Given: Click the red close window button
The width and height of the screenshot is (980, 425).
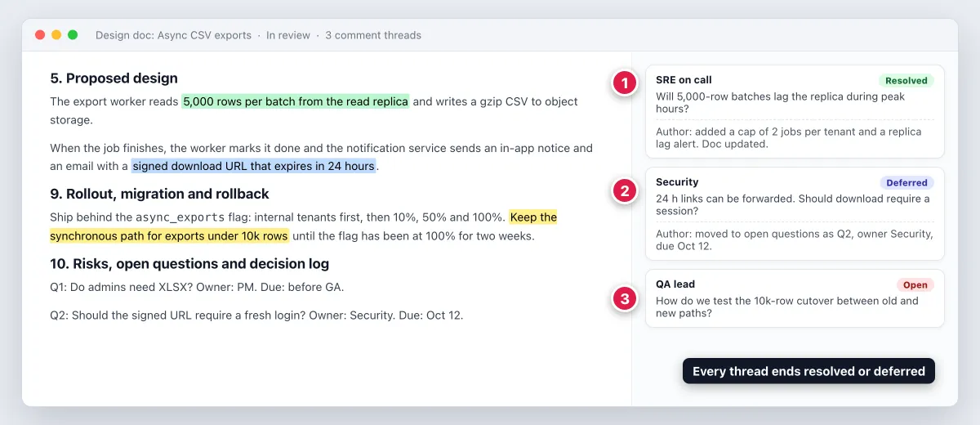Looking at the screenshot, I should pyautogui.click(x=40, y=35).
